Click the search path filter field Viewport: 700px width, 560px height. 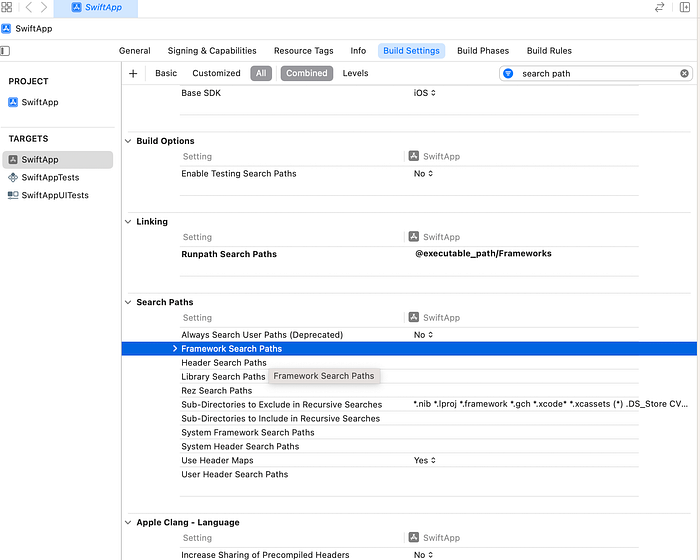point(598,74)
